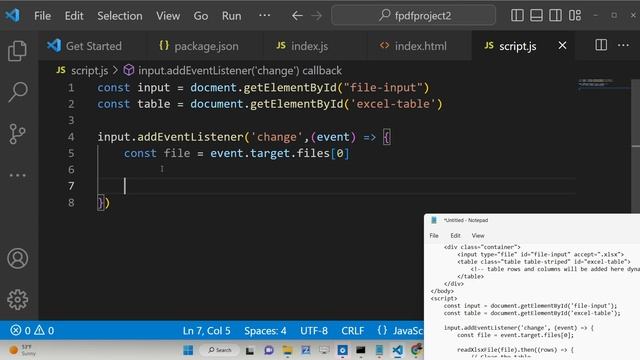Click 'excel-table' string on line 2

click(x=393, y=104)
